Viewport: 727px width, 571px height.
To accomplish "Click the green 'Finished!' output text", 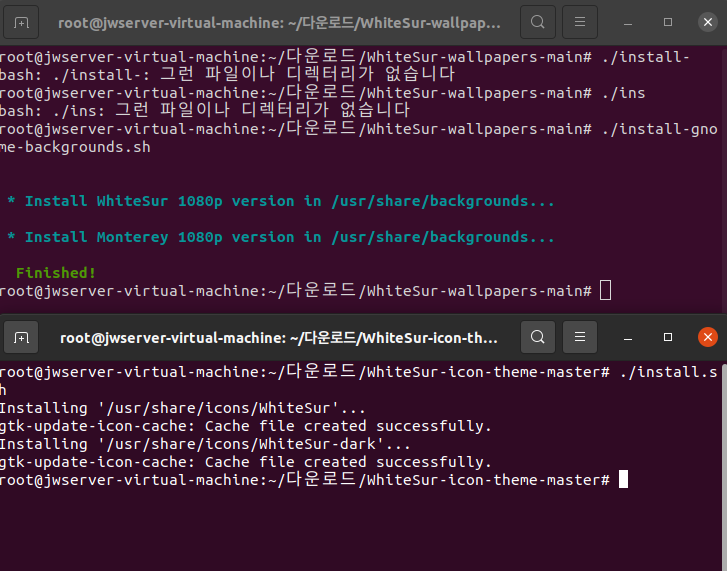I will (56, 273).
